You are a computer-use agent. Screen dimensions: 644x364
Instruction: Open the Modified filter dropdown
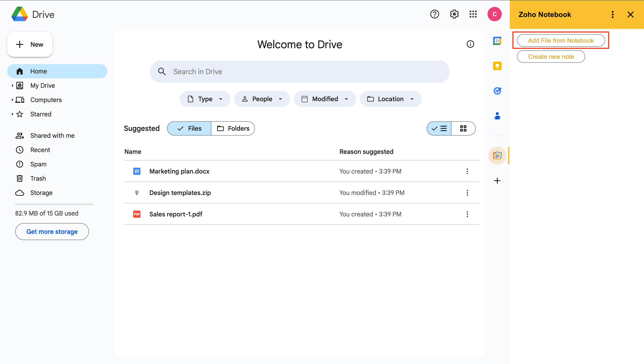[x=325, y=99]
